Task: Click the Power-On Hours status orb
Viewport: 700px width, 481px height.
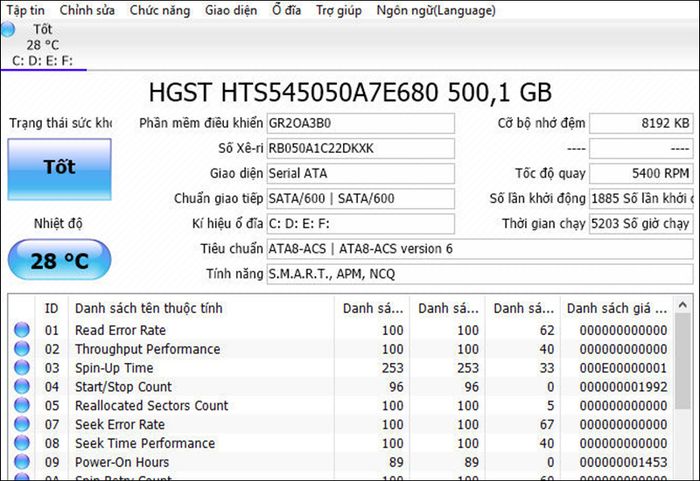Action: click(22, 463)
